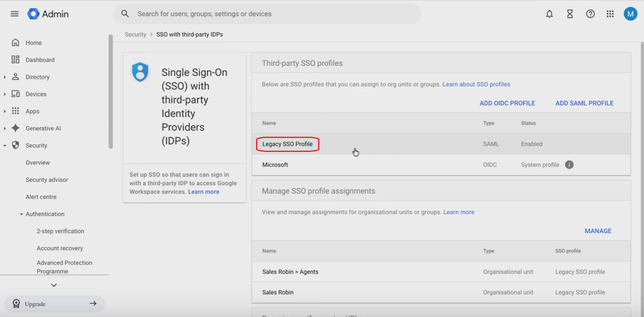Open the account avatar M

click(x=630, y=14)
